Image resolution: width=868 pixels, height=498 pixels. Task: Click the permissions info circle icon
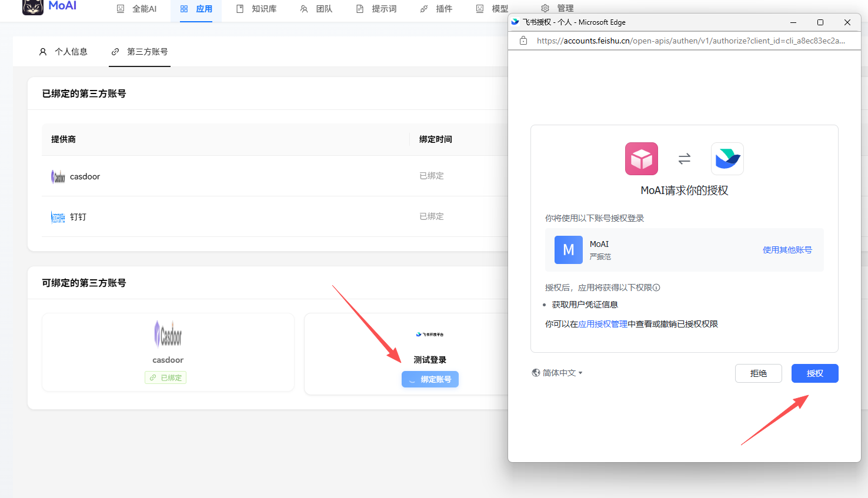(x=656, y=288)
